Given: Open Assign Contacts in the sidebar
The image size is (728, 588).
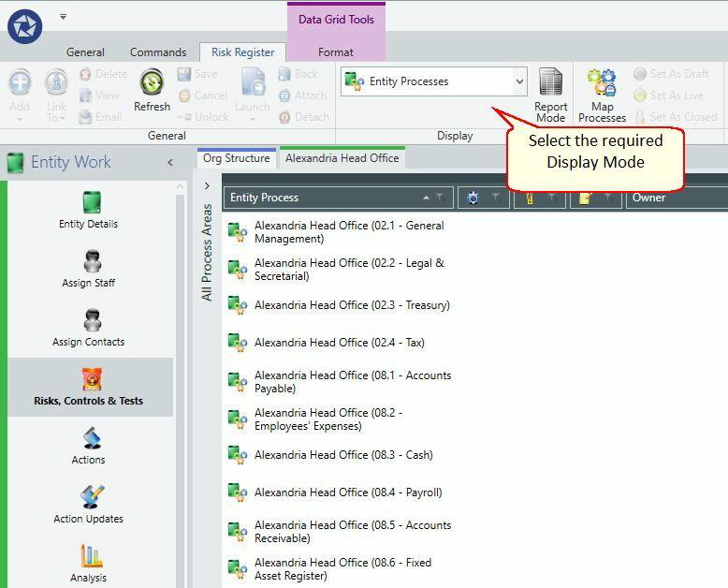Looking at the screenshot, I should point(88,328).
